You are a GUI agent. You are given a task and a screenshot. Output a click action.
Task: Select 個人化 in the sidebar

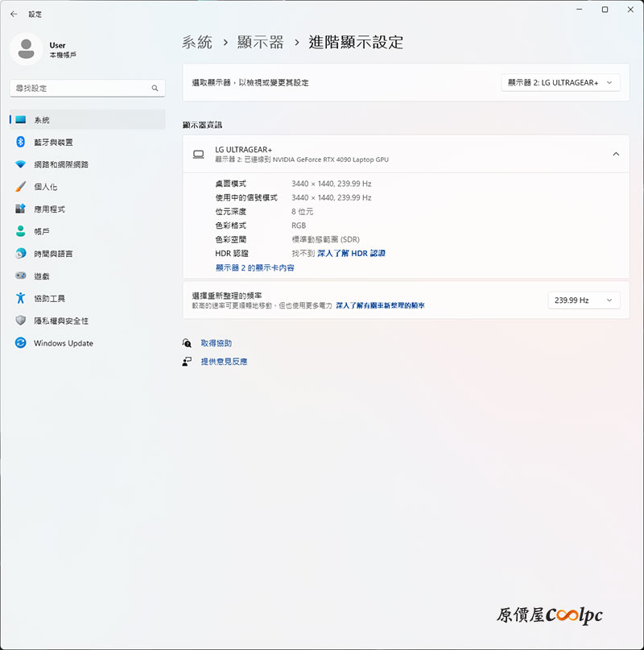click(88, 187)
